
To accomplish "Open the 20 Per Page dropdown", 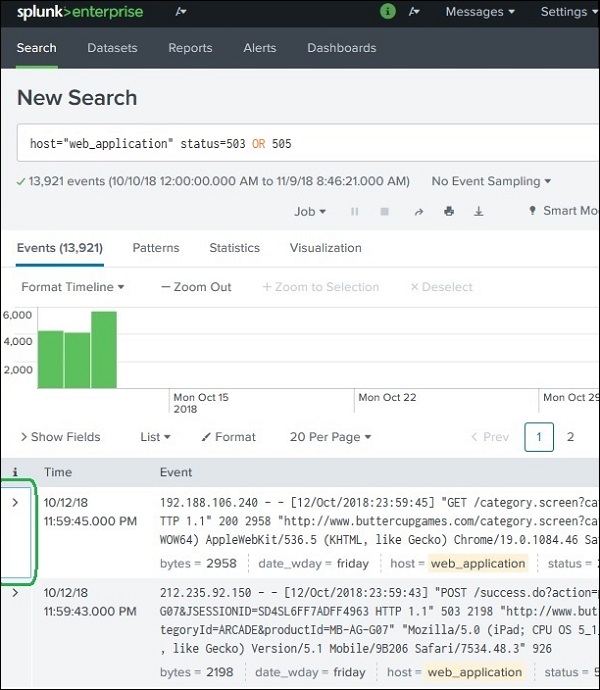I will click(330, 437).
